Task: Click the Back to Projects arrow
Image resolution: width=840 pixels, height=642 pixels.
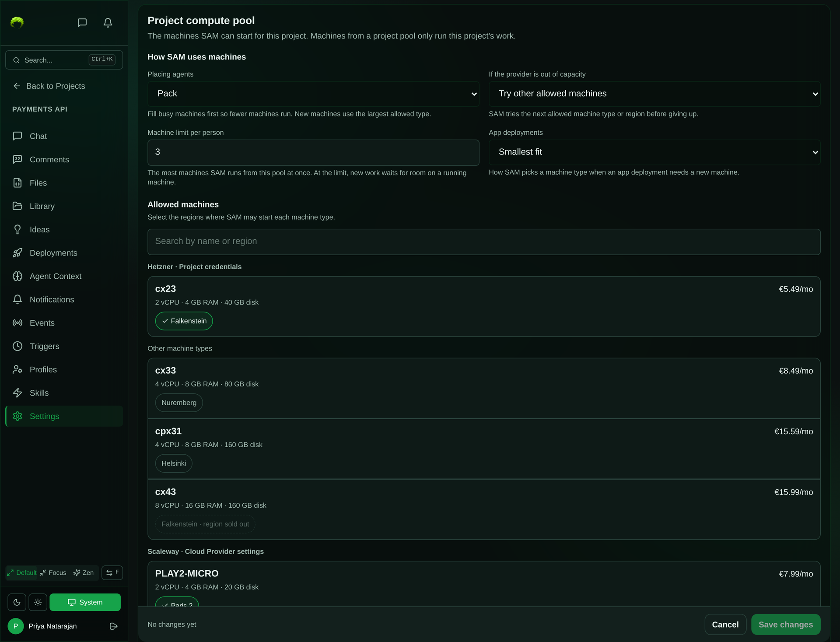Action: click(17, 86)
